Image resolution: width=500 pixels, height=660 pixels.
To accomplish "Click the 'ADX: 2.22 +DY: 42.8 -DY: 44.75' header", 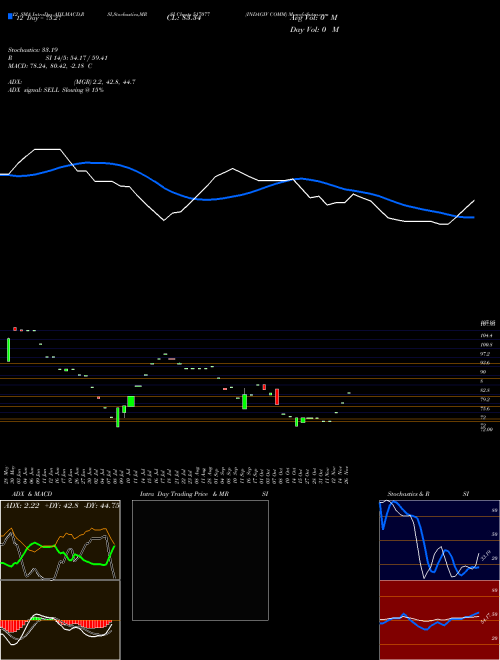I will coord(61,506).
